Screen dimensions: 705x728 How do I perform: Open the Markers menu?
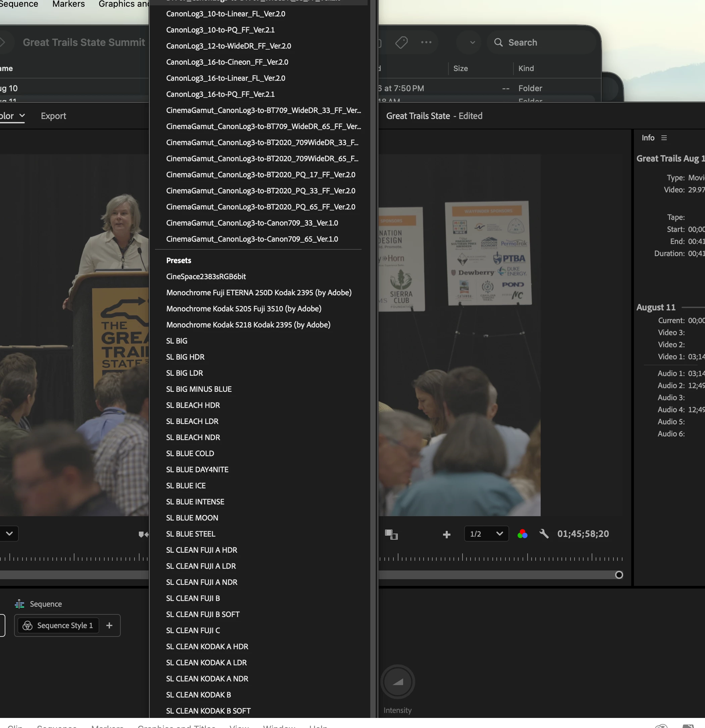68,4
